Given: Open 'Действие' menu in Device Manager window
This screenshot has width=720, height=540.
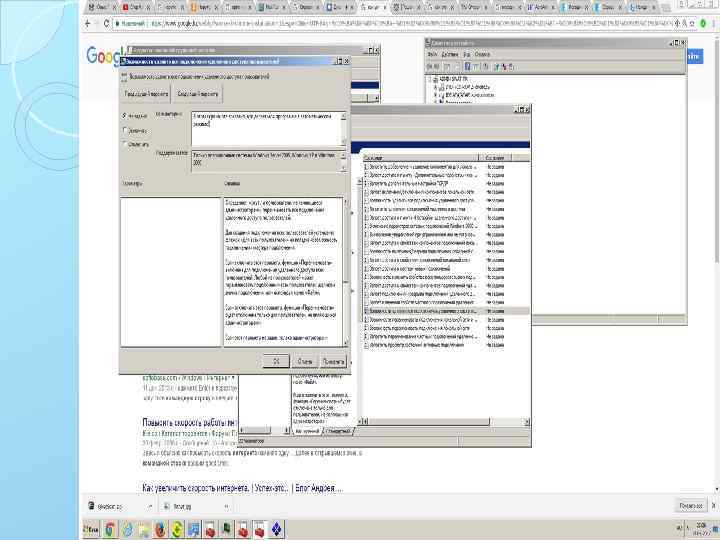Looking at the screenshot, I should 450,55.
